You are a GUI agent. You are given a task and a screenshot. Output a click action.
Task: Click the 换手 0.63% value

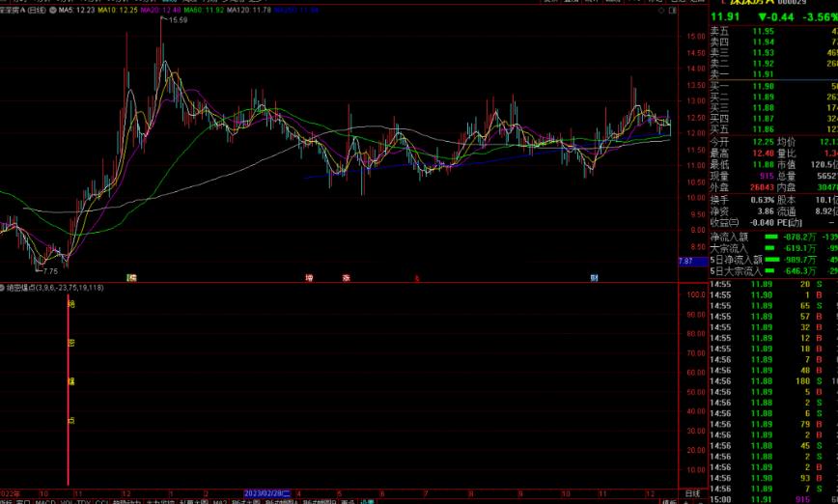pos(762,200)
